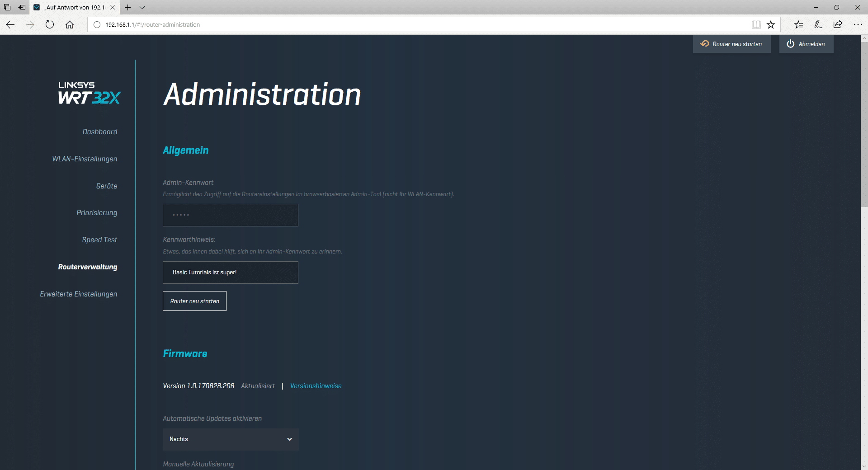
Task: Go to WLAN-Einstellungen in sidebar
Action: tap(85, 159)
